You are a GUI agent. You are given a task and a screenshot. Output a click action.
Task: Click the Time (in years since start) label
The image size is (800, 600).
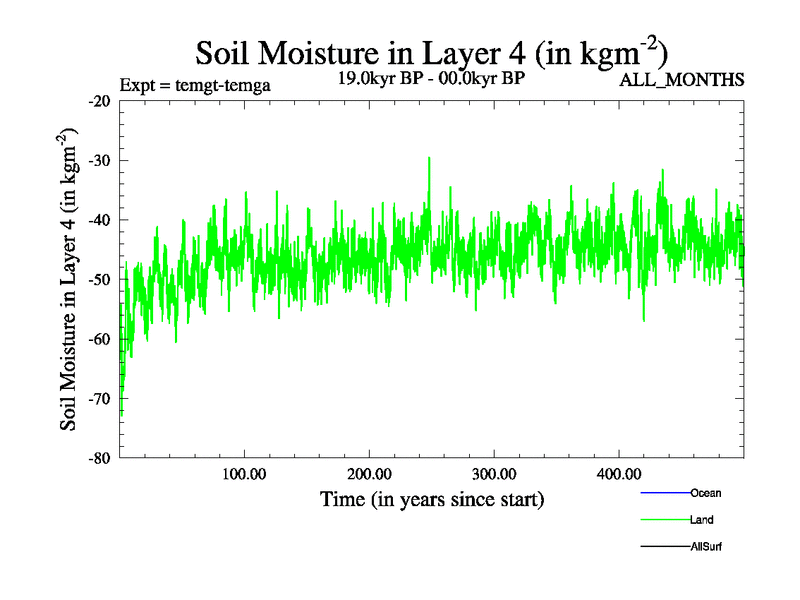coord(431,498)
